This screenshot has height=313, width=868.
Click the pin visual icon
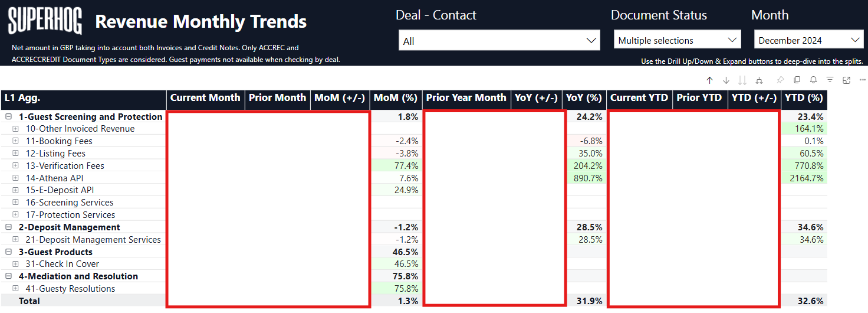tap(780, 80)
